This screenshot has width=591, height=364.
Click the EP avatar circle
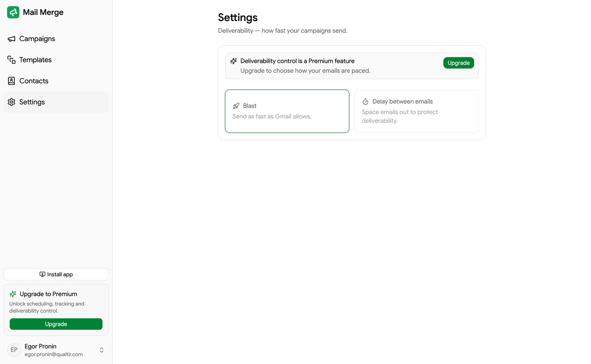tap(14, 350)
